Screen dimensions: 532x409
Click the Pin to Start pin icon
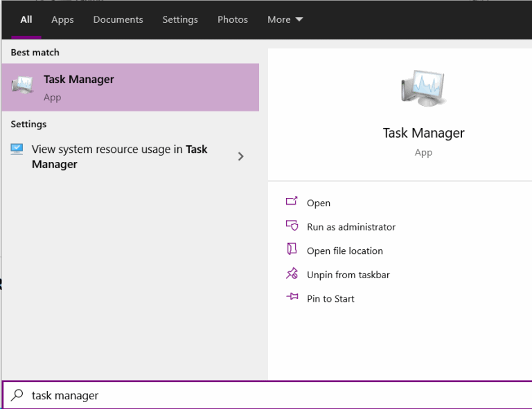pyautogui.click(x=292, y=296)
